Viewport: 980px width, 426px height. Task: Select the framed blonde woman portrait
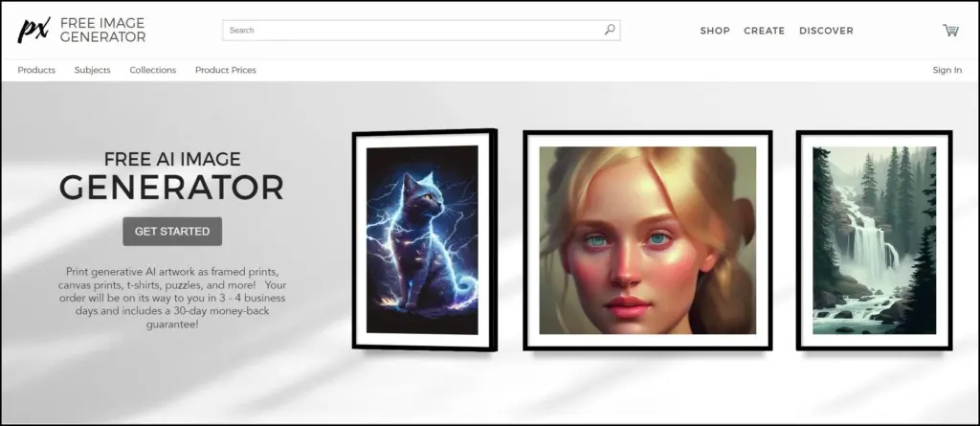[648, 240]
